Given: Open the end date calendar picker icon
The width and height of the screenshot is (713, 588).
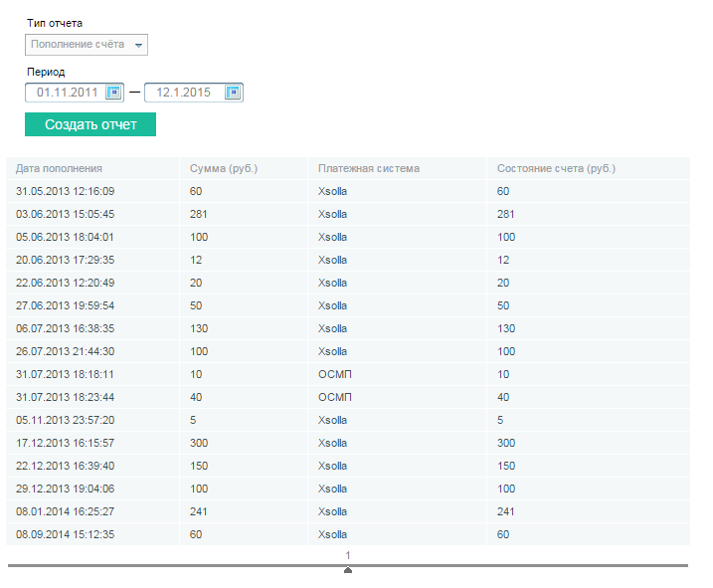Looking at the screenshot, I should coord(233,93).
